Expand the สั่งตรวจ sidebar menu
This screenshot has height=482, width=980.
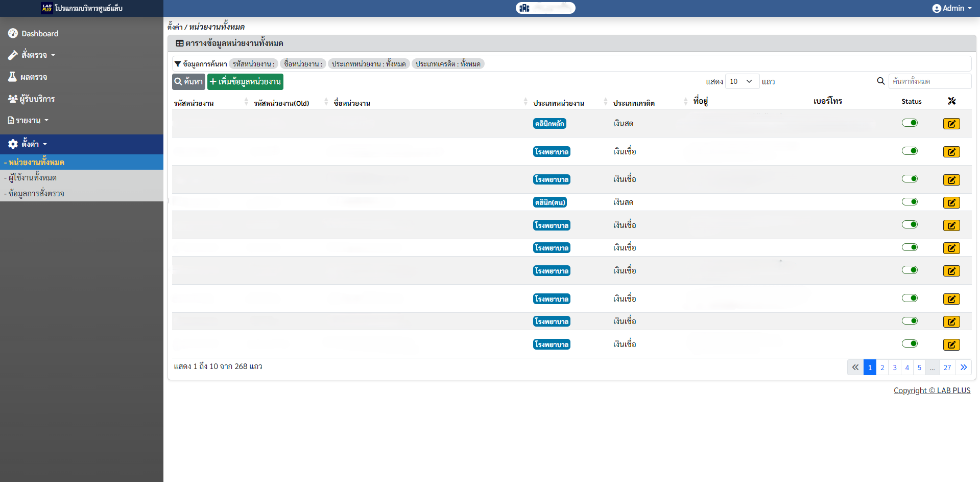point(34,55)
